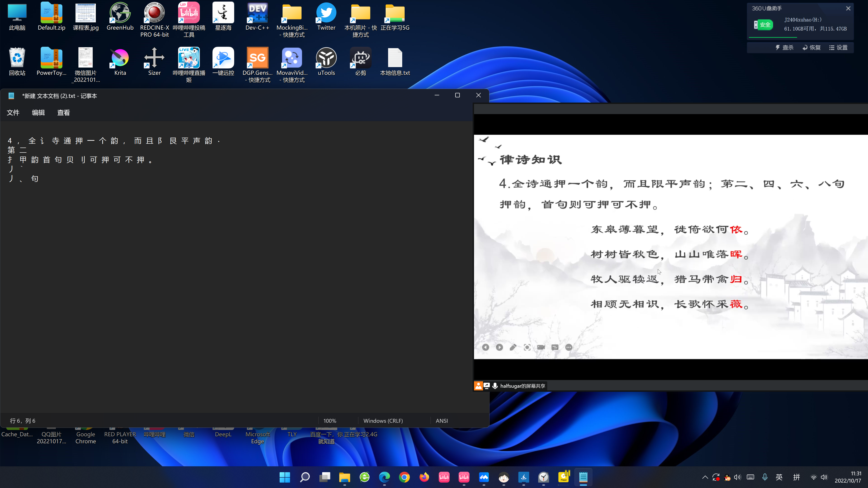
Task: Click the screen share icon beside halfsugar
Action: [487, 386]
